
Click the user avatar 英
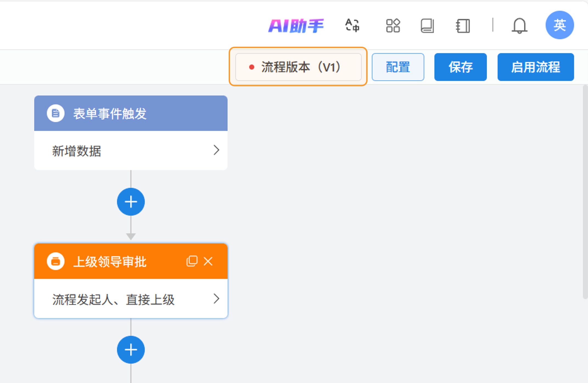[559, 25]
